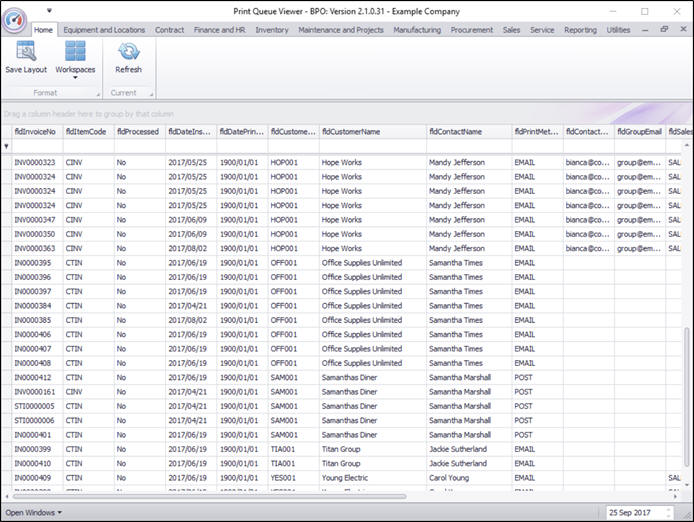
Task: Expand the Format group dialog launcher
Action: (x=97, y=93)
